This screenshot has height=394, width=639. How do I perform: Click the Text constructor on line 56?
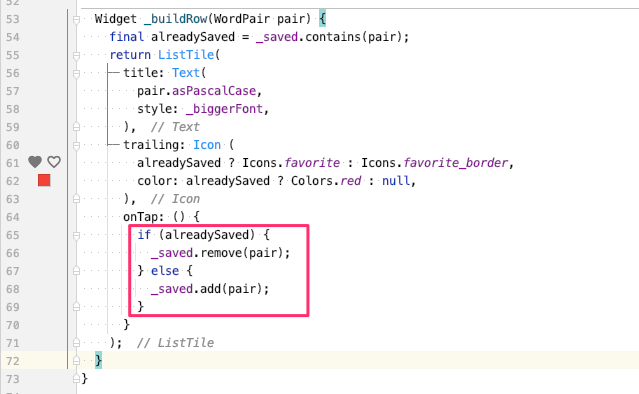[185, 73]
